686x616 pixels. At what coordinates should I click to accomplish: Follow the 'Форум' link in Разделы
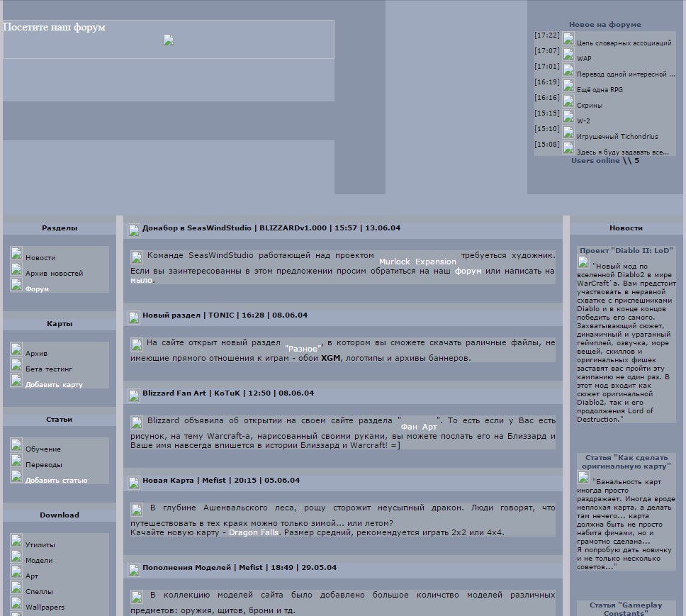pos(37,289)
